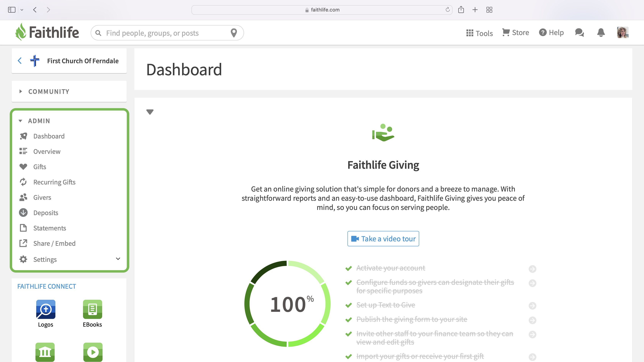Image resolution: width=644 pixels, height=362 pixels.
Task: Reload the page in the address bar
Action: [448, 10]
